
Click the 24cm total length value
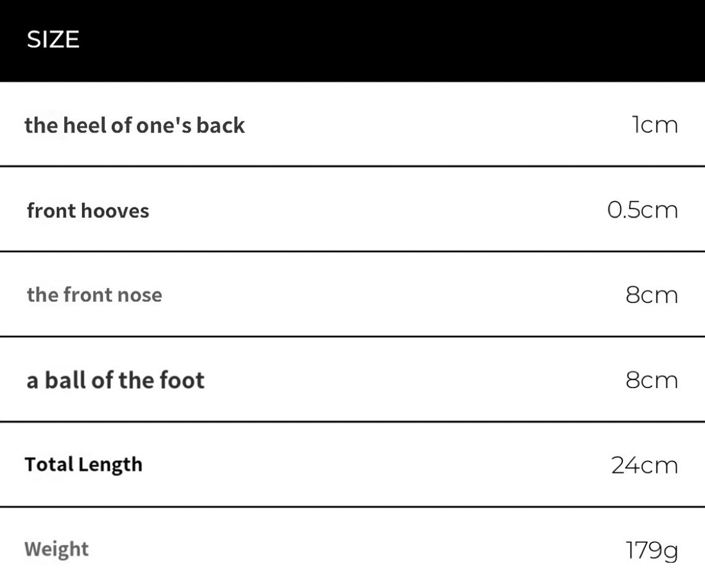point(645,465)
